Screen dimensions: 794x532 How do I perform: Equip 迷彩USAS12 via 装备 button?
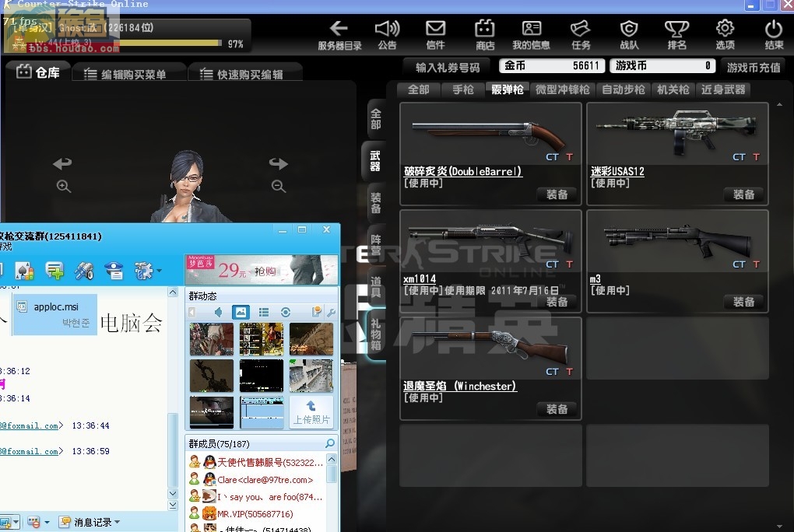tap(744, 194)
